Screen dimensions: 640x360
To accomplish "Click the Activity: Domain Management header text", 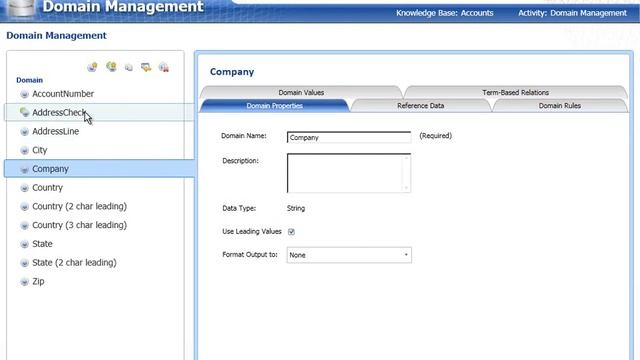I will click(x=572, y=13).
